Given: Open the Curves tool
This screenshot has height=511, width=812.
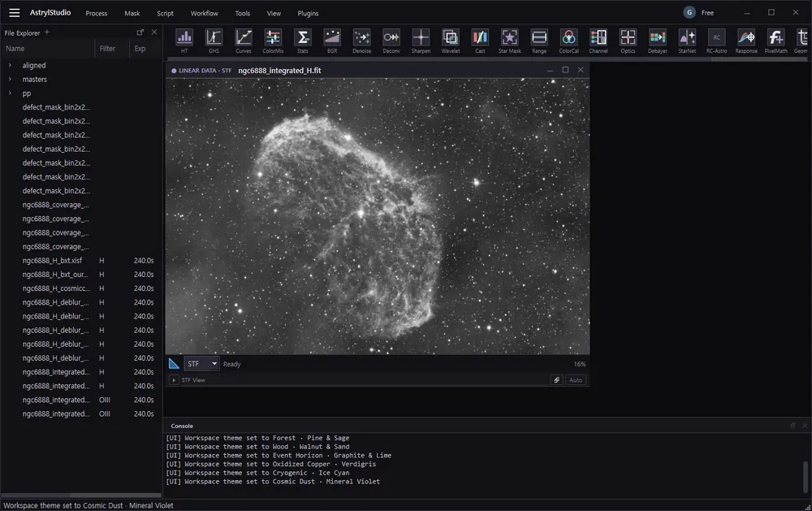Looking at the screenshot, I should (x=244, y=41).
